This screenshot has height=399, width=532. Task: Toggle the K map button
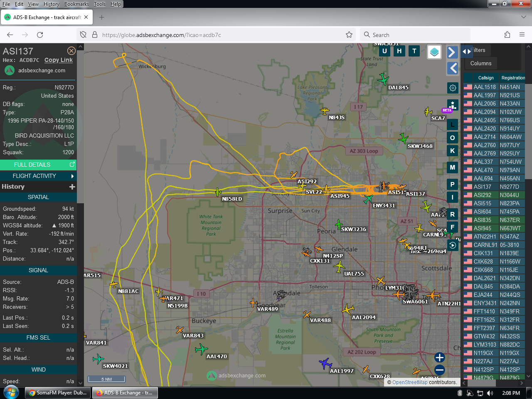coord(453,151)
